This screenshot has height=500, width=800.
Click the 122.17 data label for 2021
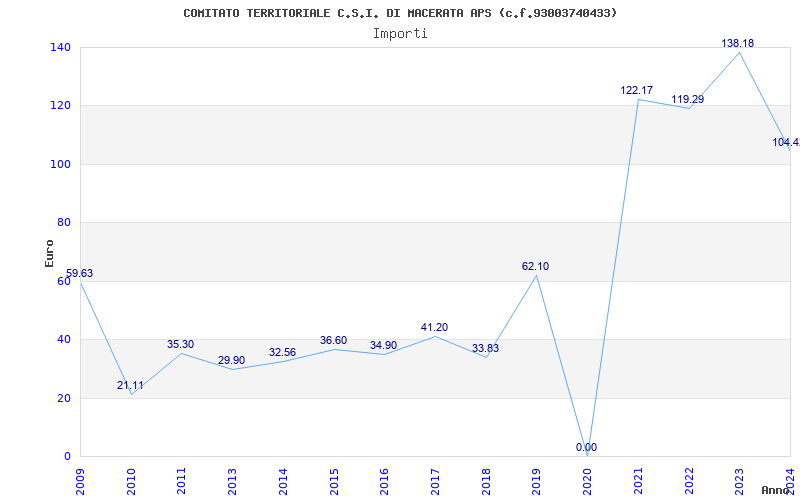coord(636,90)
